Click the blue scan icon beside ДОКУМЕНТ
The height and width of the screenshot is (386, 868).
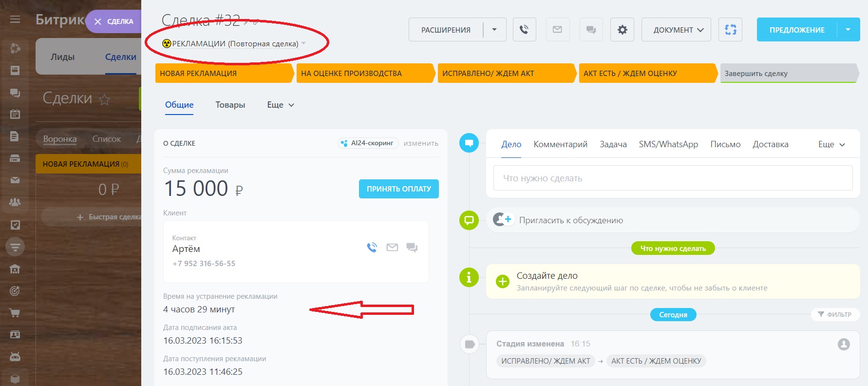730,30
